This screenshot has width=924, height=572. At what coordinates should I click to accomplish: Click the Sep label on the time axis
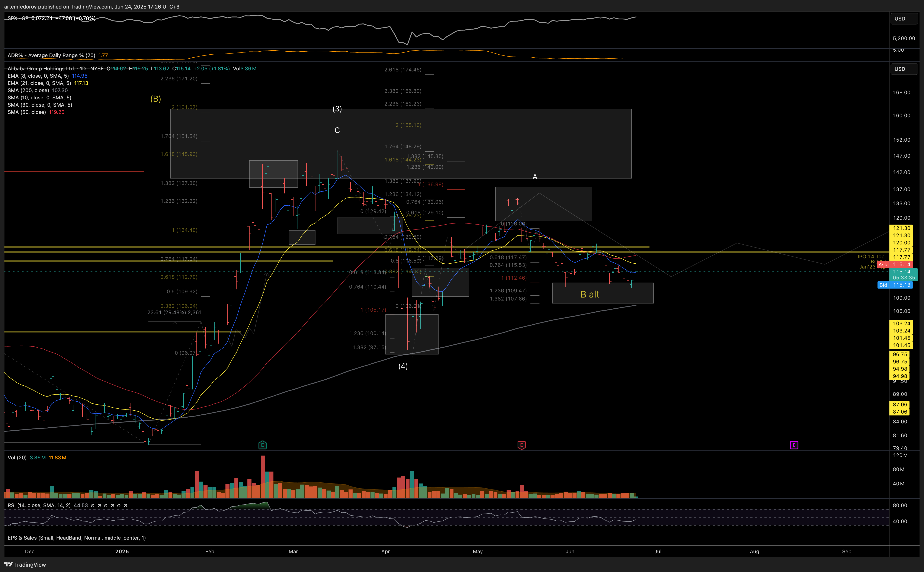(x=846, y=551)
